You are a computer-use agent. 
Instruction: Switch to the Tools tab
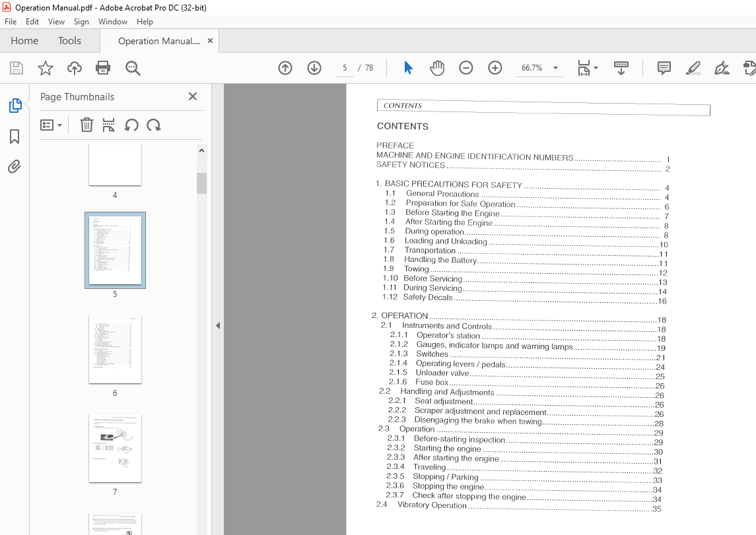pyautogui.click(x=69, y=41)
